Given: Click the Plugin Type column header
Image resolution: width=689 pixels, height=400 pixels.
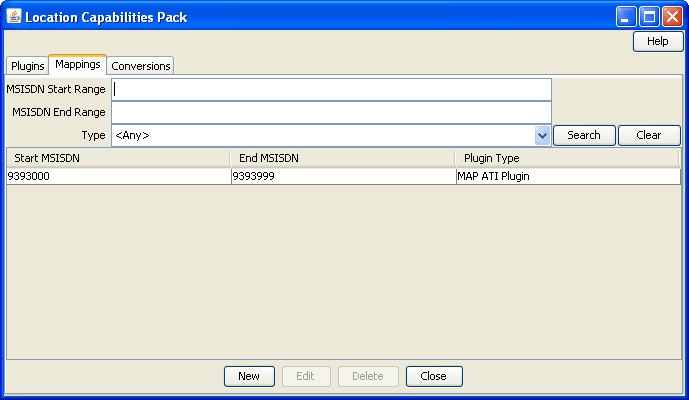Looking at the screenshot, I should [567, 158].
